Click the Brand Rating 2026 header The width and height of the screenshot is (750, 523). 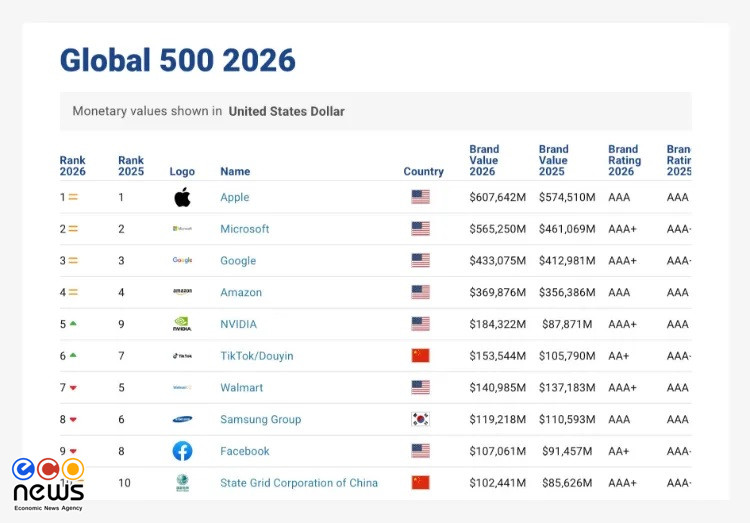(x=623, y=160)
